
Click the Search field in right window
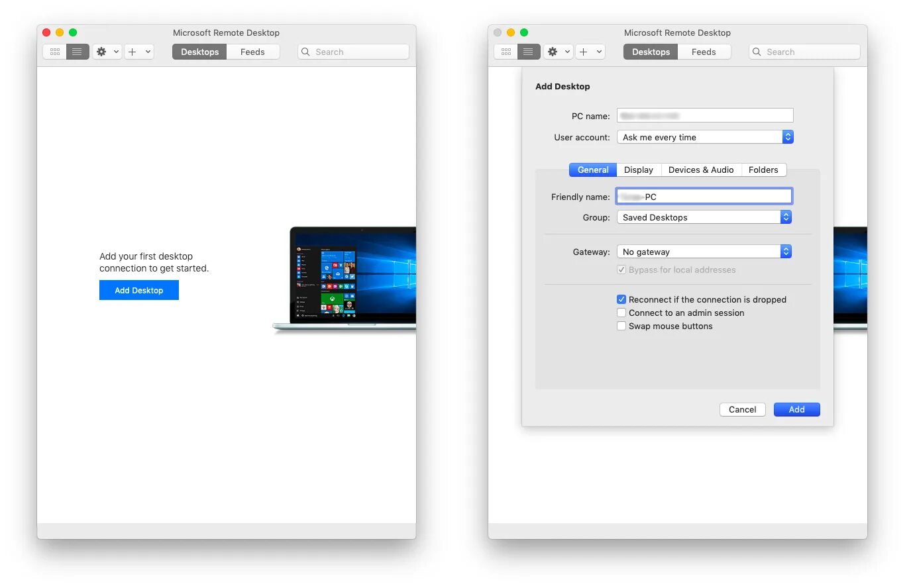tap(804, 52)
